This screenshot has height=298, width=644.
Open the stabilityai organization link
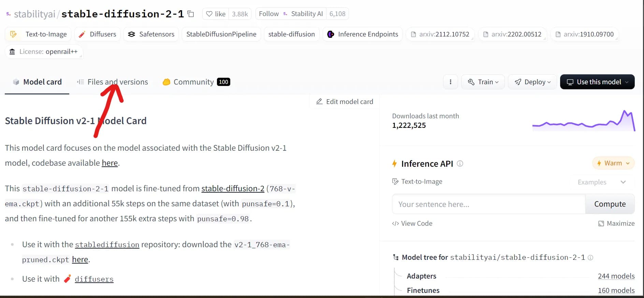tap(34, 14)
